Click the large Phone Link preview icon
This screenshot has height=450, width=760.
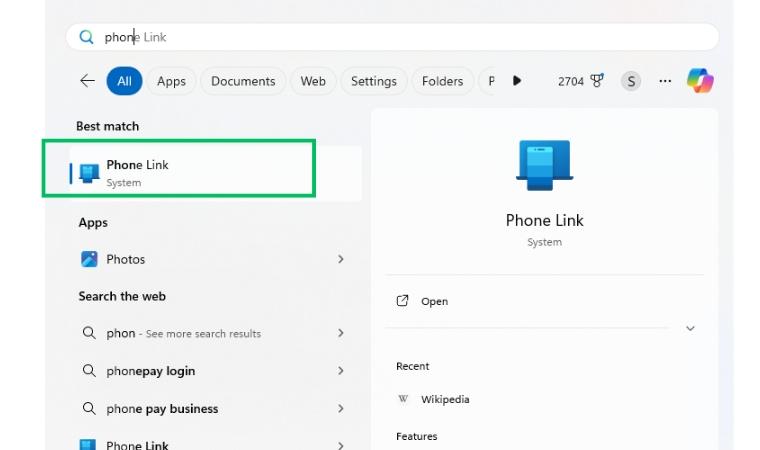[x=544, y=165]
